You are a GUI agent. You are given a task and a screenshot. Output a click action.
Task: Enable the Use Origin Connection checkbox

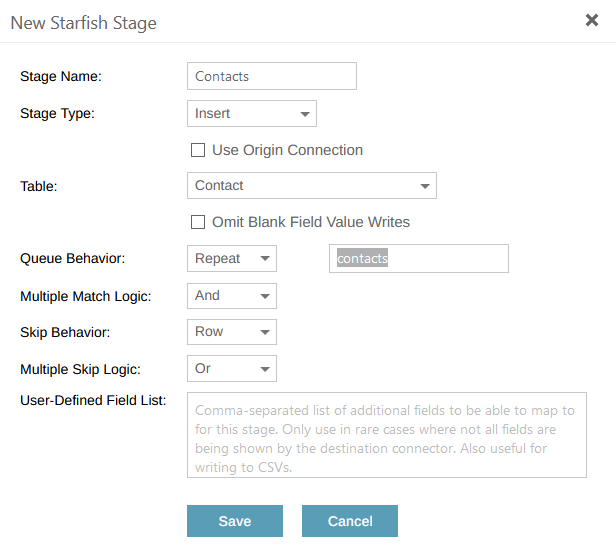pos(198,150)
